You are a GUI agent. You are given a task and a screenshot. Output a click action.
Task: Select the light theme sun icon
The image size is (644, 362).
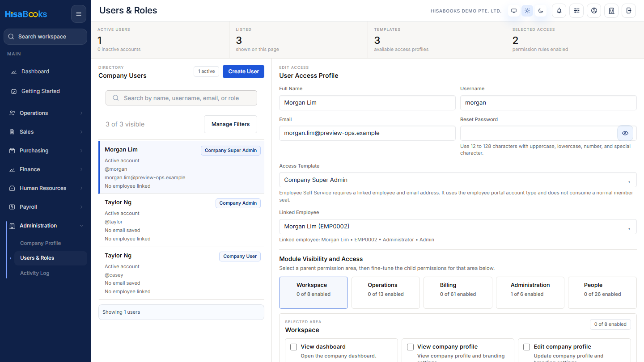[527, 11]
